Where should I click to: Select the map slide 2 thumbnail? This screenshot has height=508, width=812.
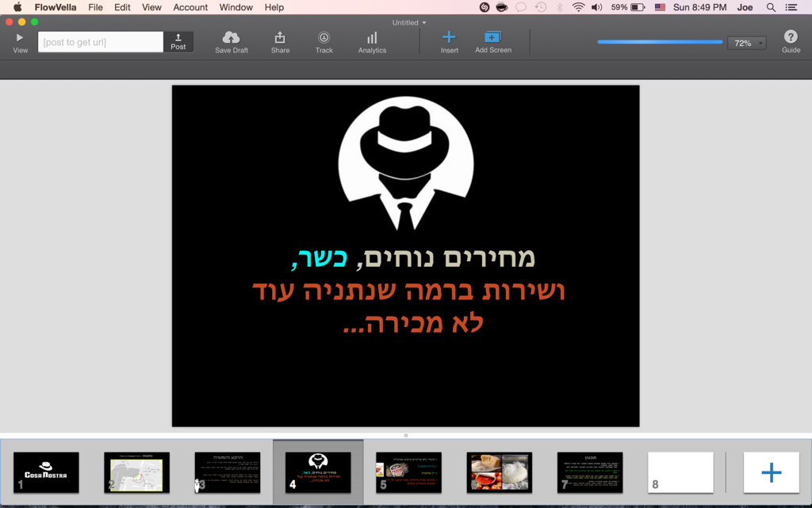pos(136,472)
